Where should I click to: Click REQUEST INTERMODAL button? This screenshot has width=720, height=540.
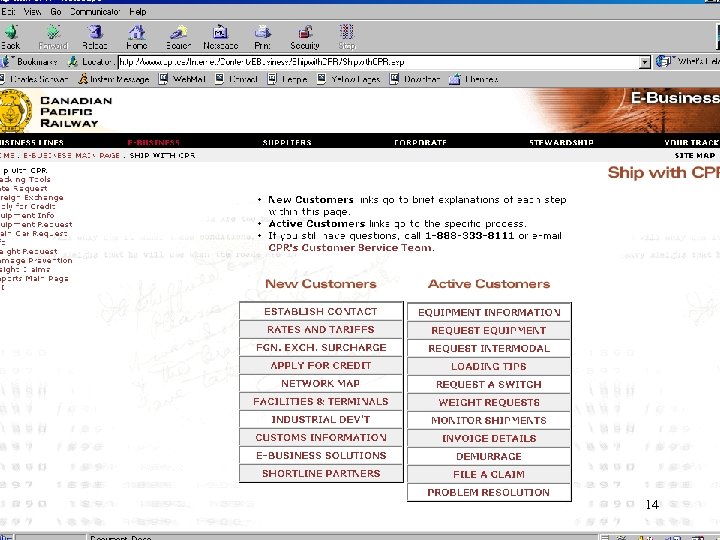click(x=489, y=348)
